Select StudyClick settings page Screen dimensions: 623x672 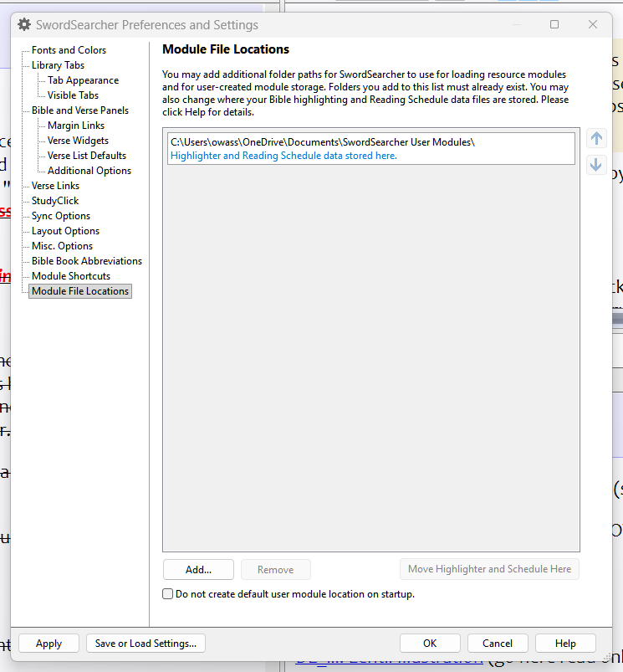[x=55, y=201]
